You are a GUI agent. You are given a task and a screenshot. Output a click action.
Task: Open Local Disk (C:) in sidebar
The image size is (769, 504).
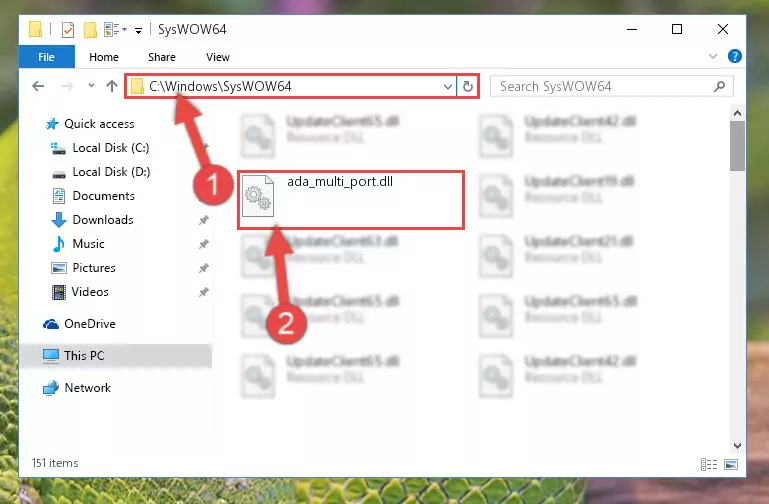tap(111, 148)
